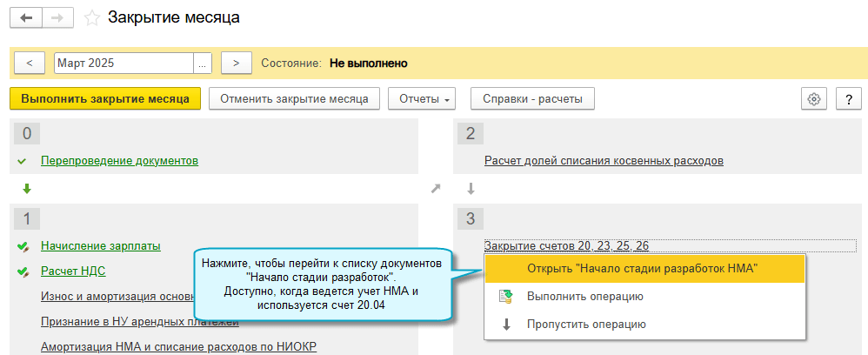868x355 pixels.
Task: Click status icon beside Начисление зарплаты
Action: click(22, 246)
